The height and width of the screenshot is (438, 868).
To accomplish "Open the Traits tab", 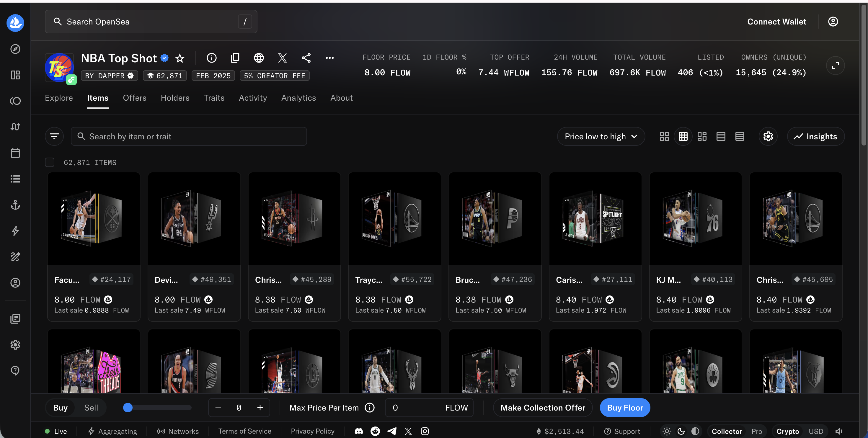I will pos(214,98).
